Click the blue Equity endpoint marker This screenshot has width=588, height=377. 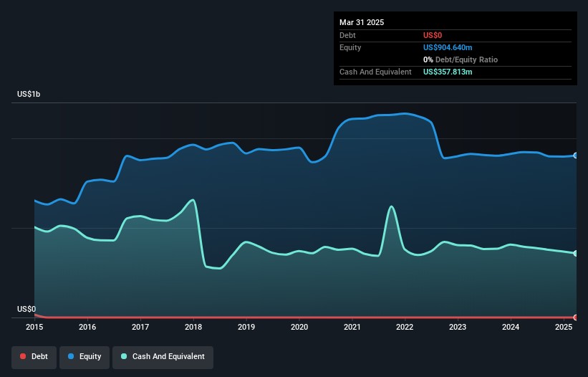tap(575, 156)
